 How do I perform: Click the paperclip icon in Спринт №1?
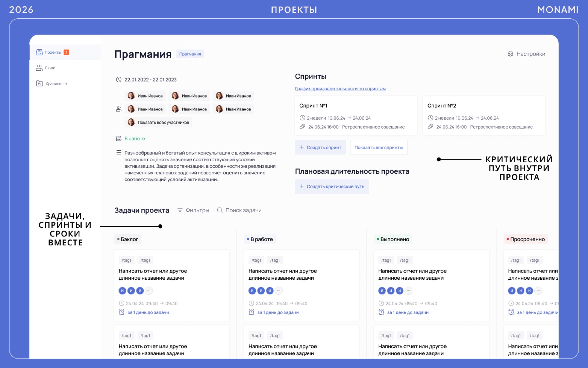pyautogui.click(x=302, y=127)
